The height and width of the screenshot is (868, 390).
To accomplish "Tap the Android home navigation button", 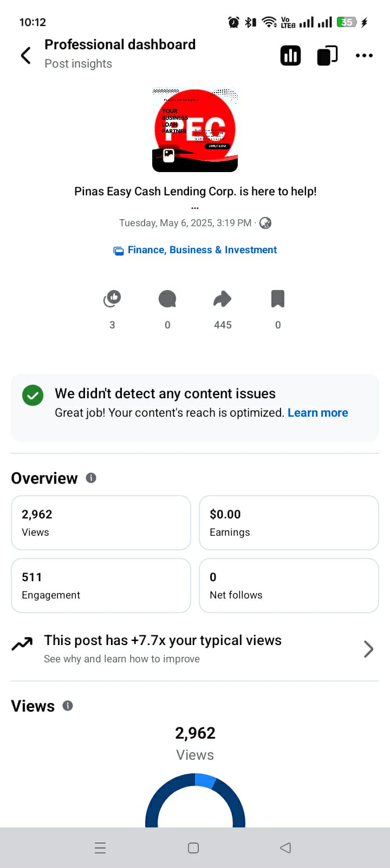I will click(193, 848).
